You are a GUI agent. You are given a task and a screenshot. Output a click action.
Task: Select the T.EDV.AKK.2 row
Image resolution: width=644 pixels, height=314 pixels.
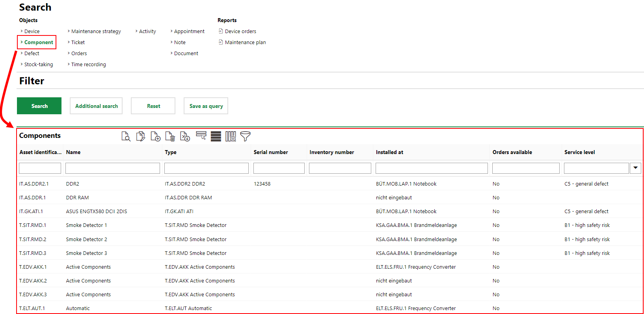[330, 281]
